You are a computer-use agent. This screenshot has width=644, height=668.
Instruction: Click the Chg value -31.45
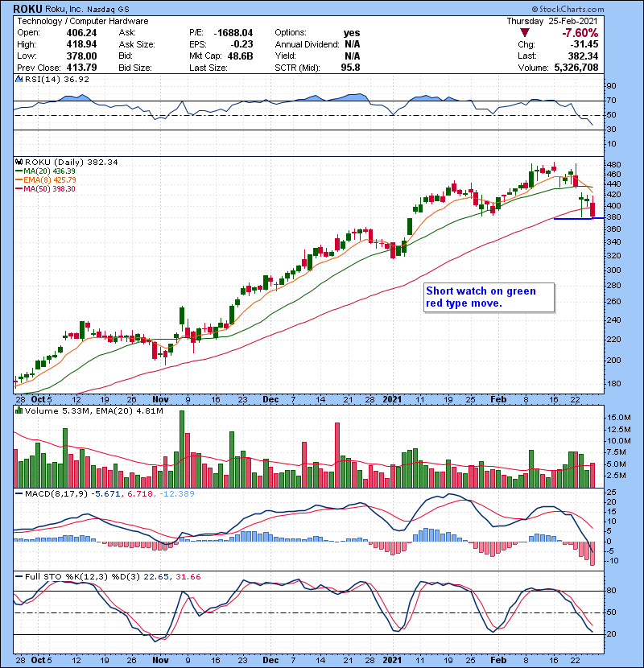[x=584, y=44]
